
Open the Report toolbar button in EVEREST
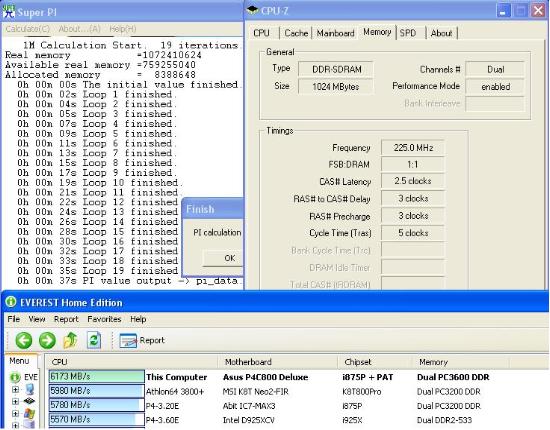[x=142, y=340]
